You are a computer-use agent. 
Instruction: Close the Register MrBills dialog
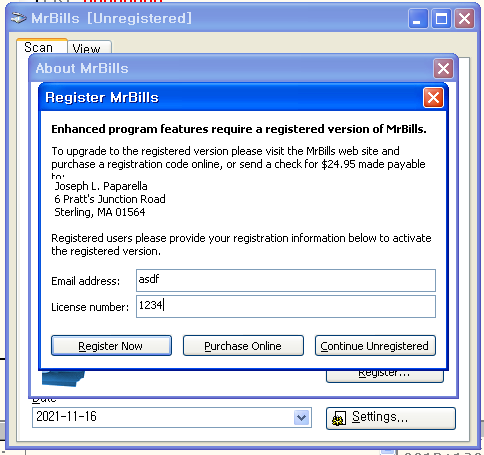433,98
